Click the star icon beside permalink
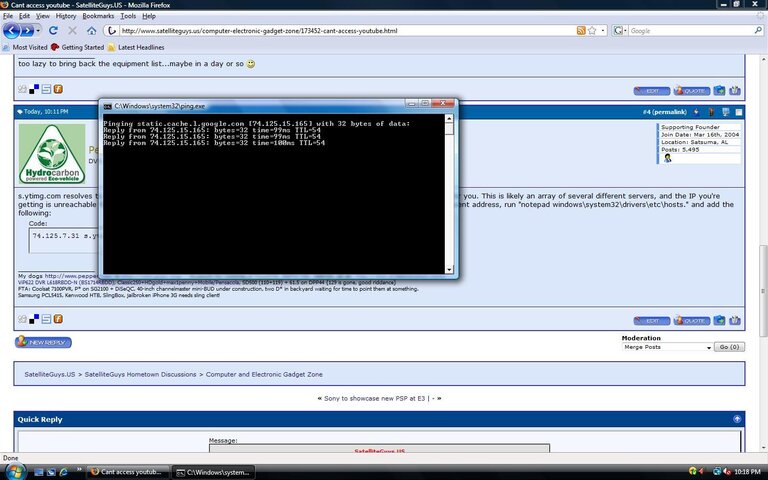768x480 pixels. [x=696, y=112]
